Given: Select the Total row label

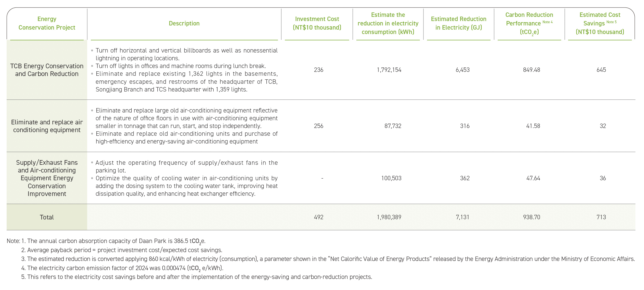Looking at the screenshot, I should [x=47, y=217].
